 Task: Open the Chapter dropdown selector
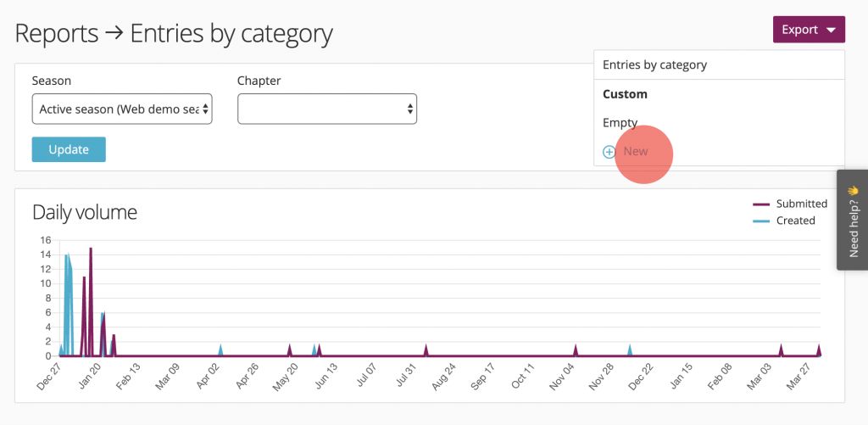326,109
